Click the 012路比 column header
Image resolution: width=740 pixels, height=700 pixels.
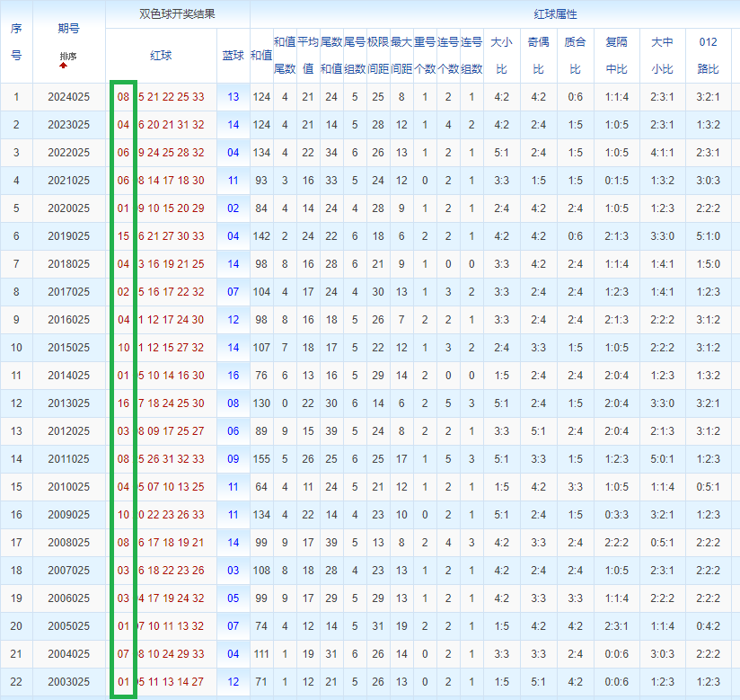pos(708,55)
